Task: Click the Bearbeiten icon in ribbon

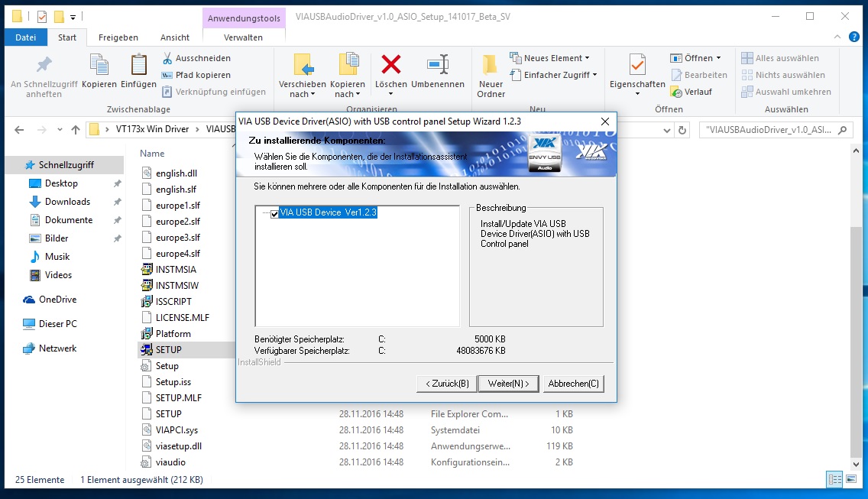Action: pyautogui.click(x=676, y=75)
